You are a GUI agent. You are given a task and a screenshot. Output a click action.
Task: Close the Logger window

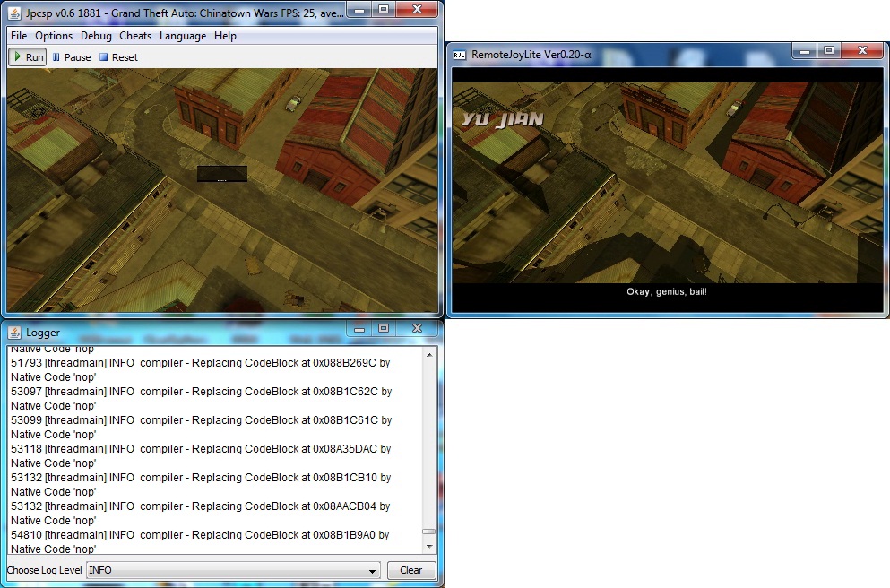417,329
